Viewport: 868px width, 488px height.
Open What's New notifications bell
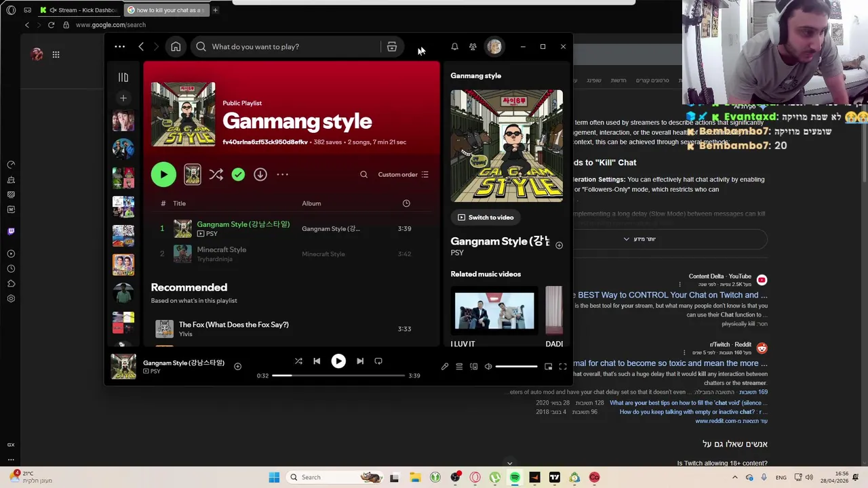[454, 47]
